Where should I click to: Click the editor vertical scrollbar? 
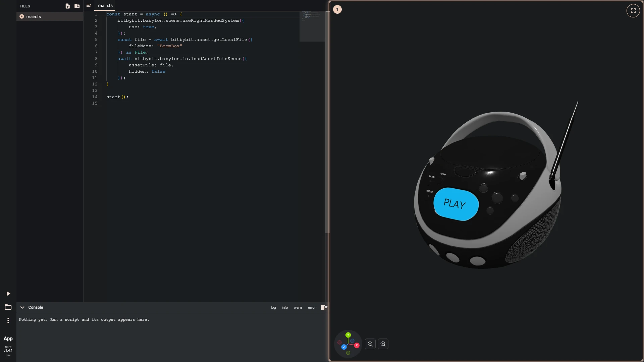pyautogui.click(x=327, y=122)
